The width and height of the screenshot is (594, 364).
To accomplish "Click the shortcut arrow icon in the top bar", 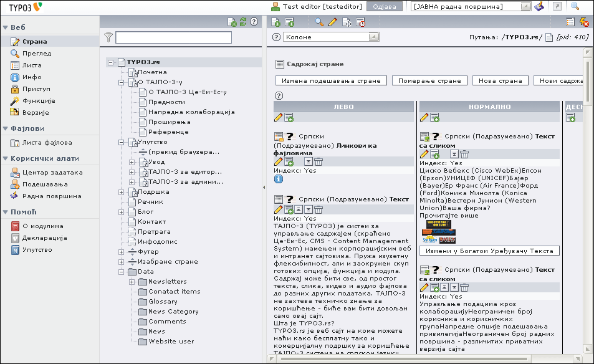I will coord(557,6).
